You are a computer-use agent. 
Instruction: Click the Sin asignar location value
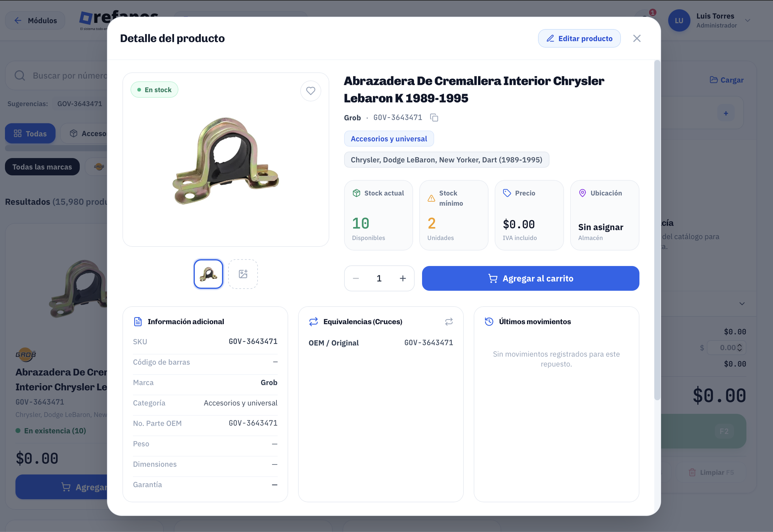[x=600, y=227]
